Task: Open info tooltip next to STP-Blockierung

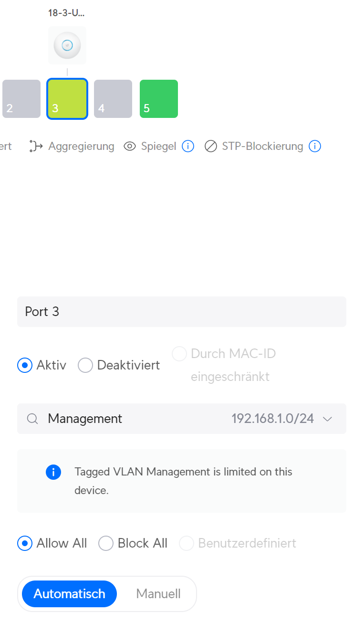Action: 315,146
